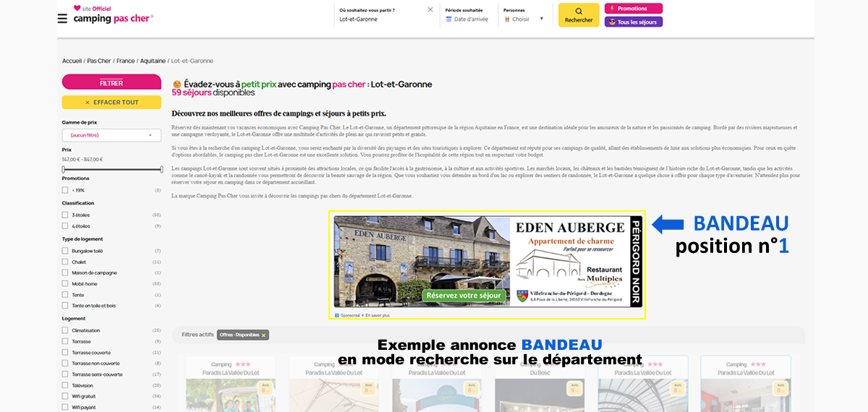Image resolution: width=868 pixels, height=412 pixels.
Task: Remove the Offres : Disponibles active filter
Action: (264, 335)
